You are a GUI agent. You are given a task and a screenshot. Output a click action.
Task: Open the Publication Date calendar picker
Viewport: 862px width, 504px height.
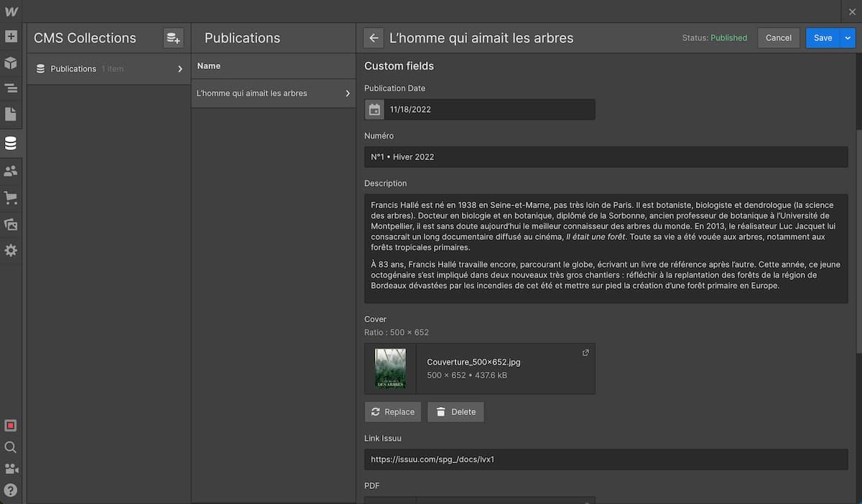point(374,110)
